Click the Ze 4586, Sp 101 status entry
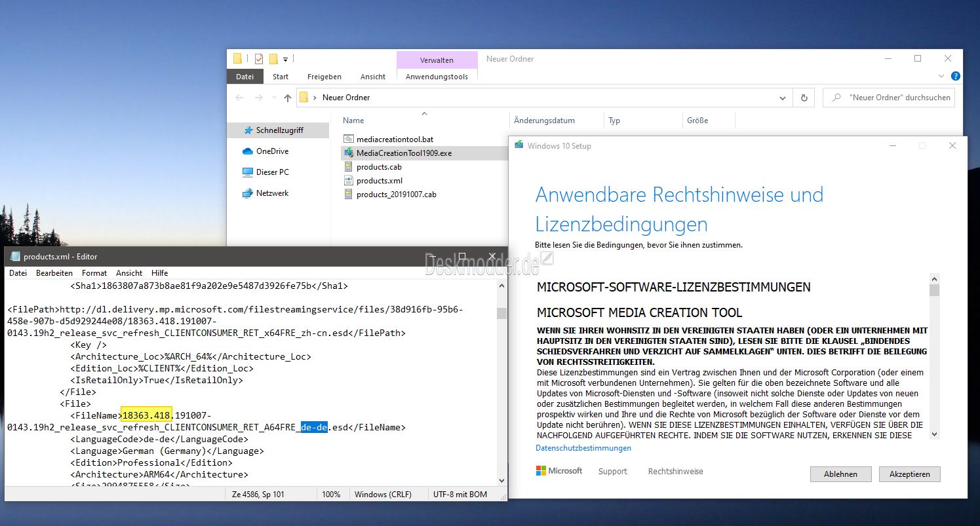Screen dimensions: 980x526 (x=259, y=495)
